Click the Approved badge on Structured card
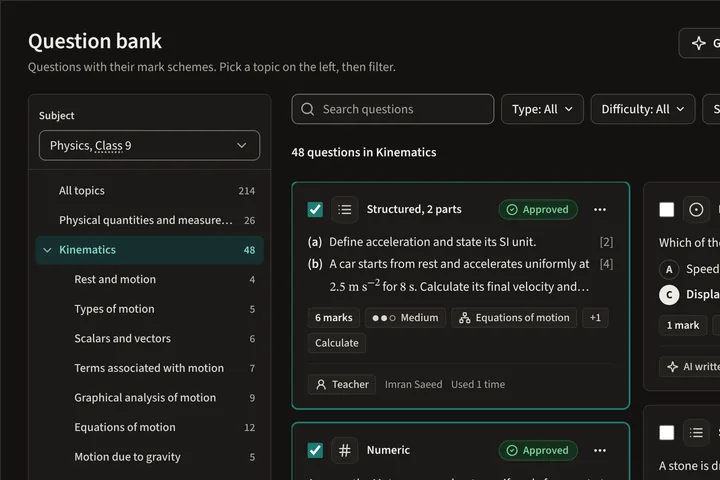 coord(538,209)
